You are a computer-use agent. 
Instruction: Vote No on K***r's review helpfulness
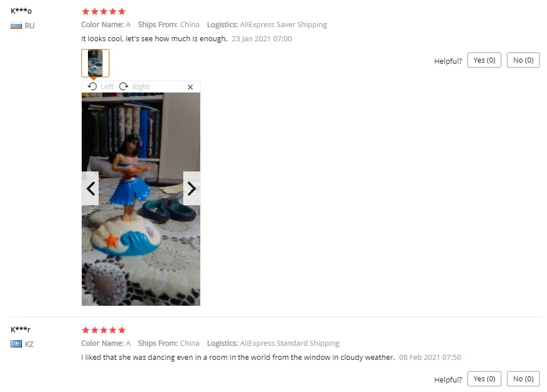pyautogui.click(x=523, y=378)
